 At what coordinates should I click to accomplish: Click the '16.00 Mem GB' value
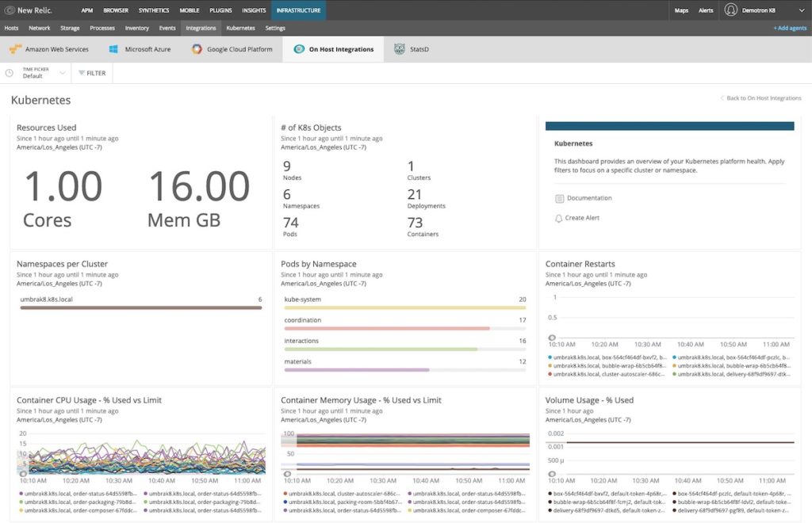(199, 199)
